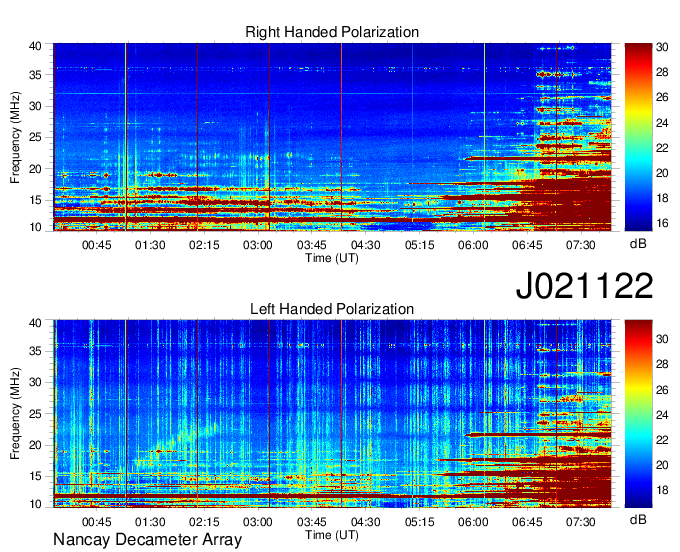680x552 pixels.
Task: Click the bottom plot's 'Frequency (MHz)' axis label
Action: pos(15,414)
